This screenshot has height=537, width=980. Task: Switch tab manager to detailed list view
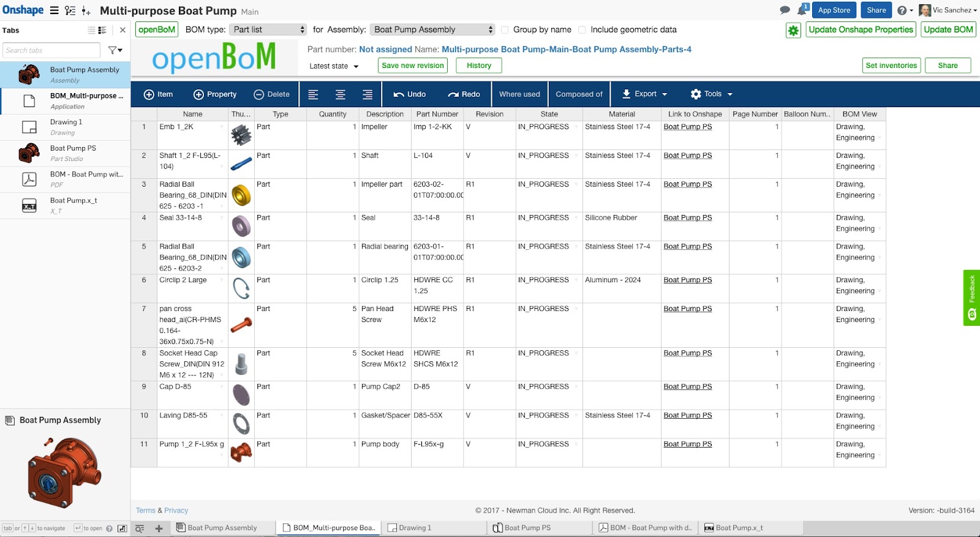[x=102, y=30]
